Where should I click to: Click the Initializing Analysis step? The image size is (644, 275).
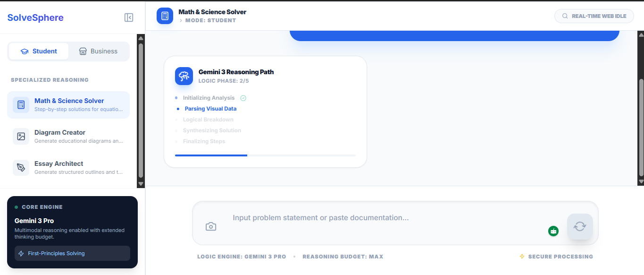[209, 98]
